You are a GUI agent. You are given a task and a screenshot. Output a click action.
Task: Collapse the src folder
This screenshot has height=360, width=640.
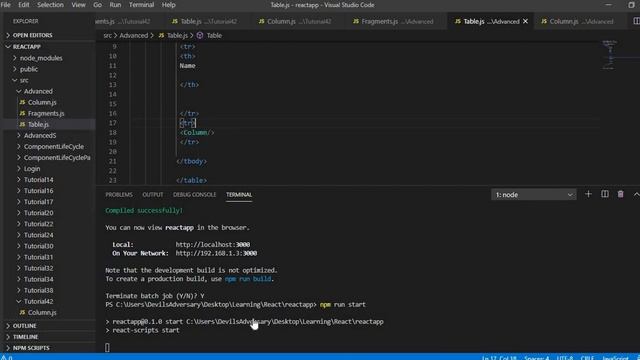click(x=48, y=80)
